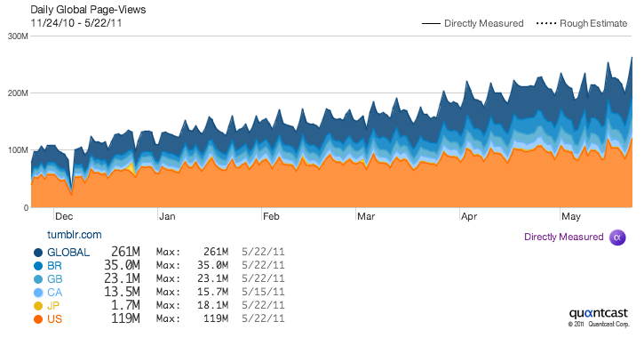Click the Quantcast logo

pos(599,313)
